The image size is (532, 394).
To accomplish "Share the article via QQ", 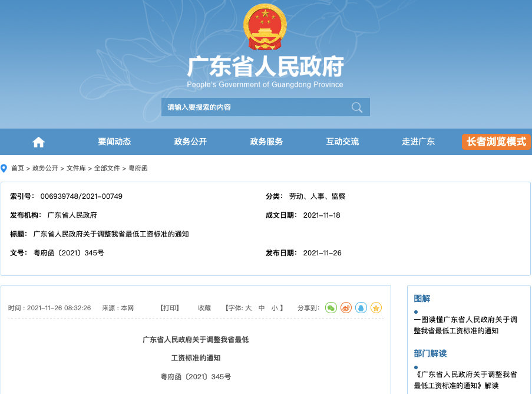I will [x=361, y=307].
